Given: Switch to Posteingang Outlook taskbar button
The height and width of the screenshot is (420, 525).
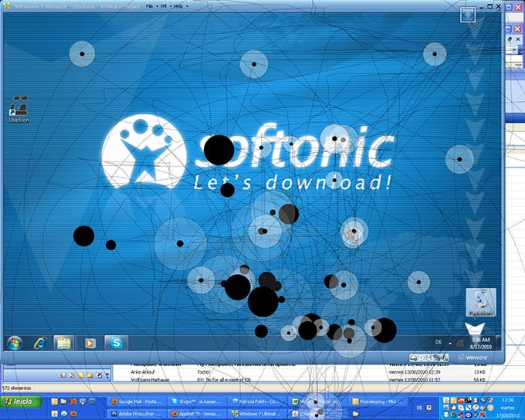Looking at the screenshot, I should point(378,401).
